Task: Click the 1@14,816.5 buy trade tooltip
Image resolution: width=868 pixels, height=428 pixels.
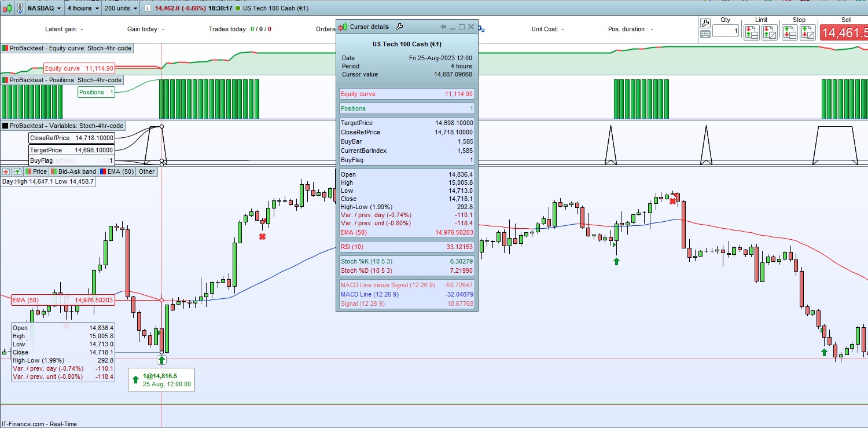Action: (161, 380)
